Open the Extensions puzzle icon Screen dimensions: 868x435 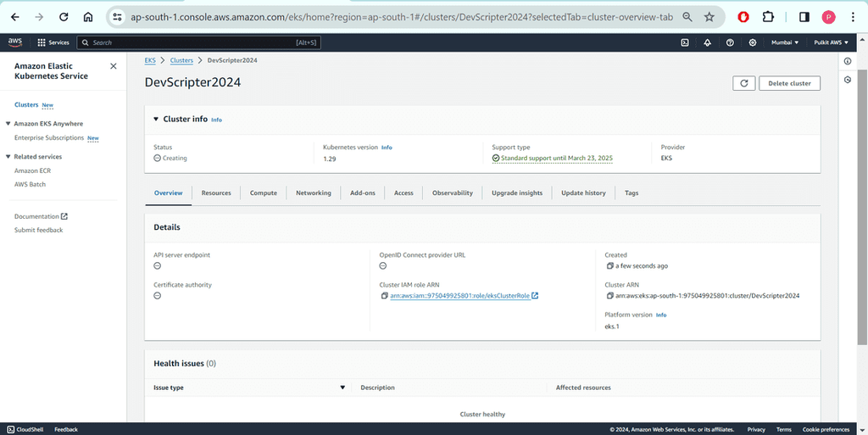[768, 17]
